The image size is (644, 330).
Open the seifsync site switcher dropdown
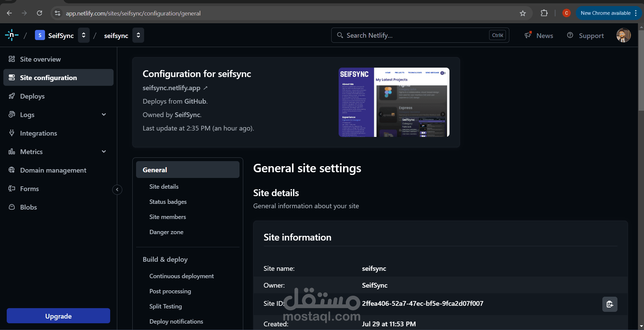click(x=138, y=35)
